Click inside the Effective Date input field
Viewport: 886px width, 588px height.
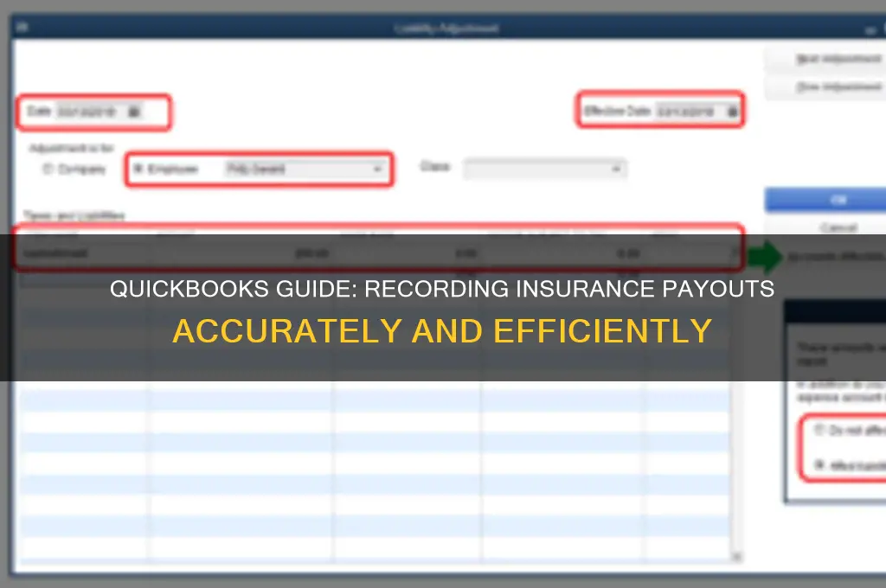(690, 112)
